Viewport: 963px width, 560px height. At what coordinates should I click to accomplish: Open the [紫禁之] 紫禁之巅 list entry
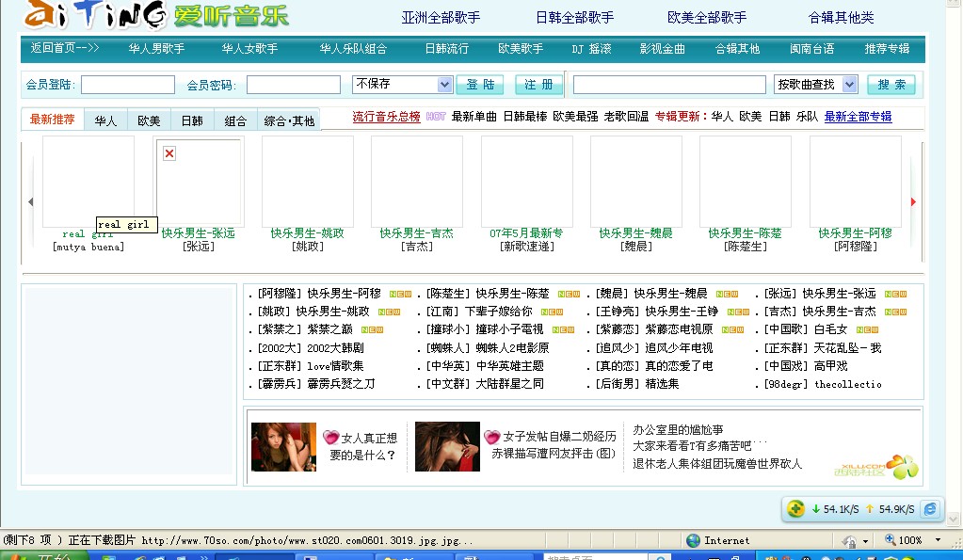pyautogui.click(x=305, y=329)
